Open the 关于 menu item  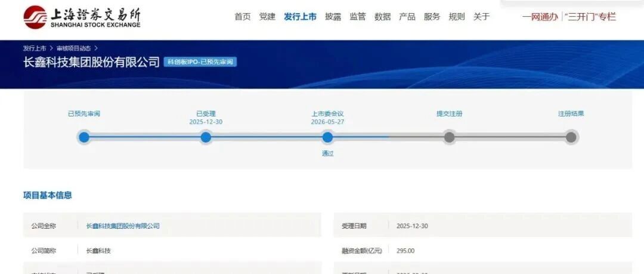(x=481, y=17)
